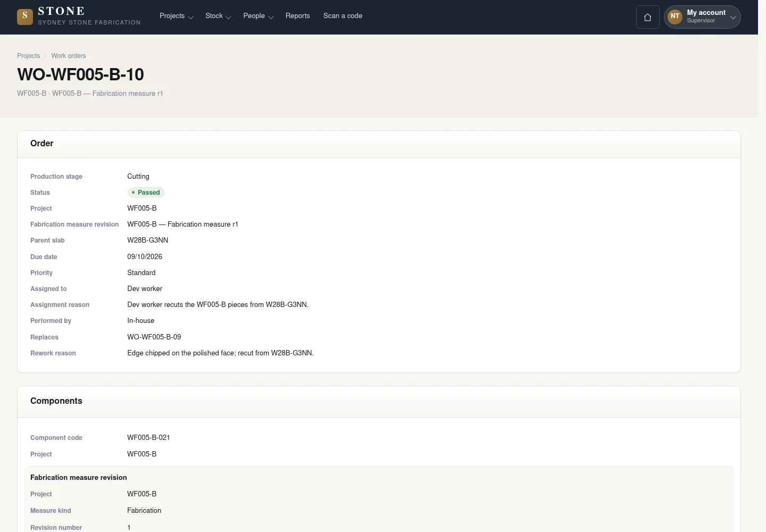The height and width of the screenshot is (532, 766).
Task: Open the Projects dropdown menu
Action: pos(176,16)
